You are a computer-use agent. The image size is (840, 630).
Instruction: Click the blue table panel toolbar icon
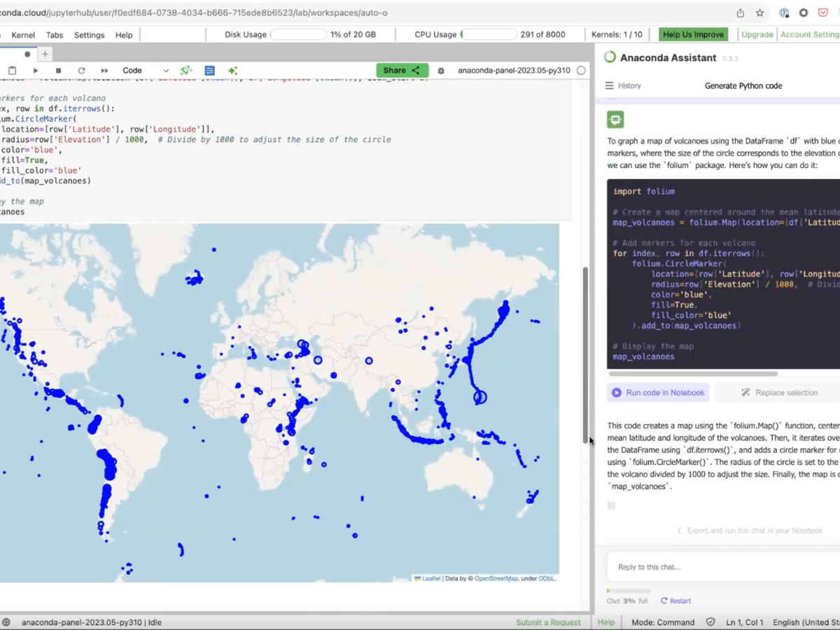[x=209, y=71]
